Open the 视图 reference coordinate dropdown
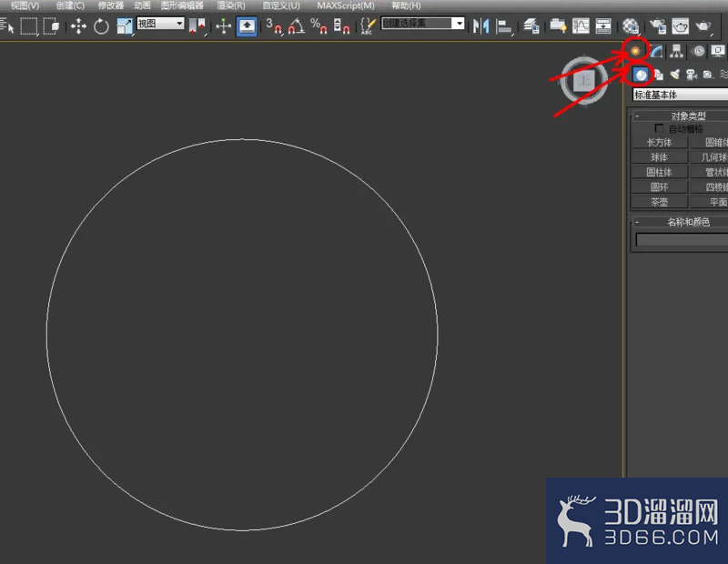Screen dimensions: 728x564 [161, 24]
